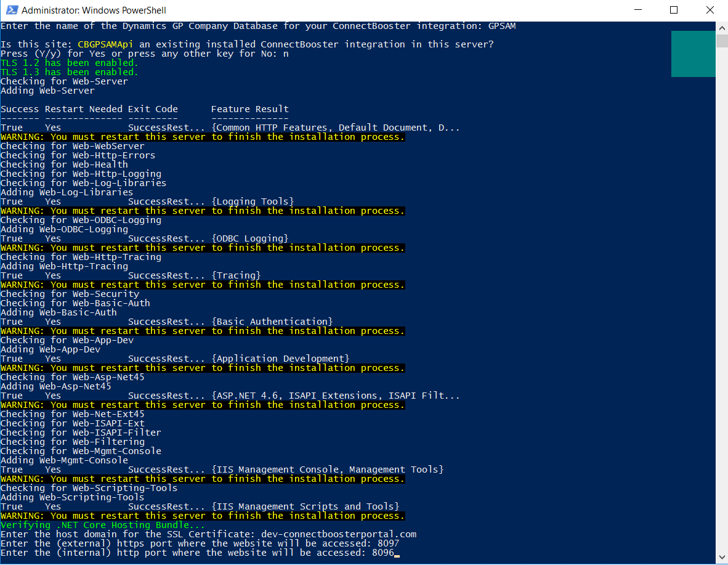Click the dev-connectboosterportal.com host domain text
Viewport: 728px width, 565px height.
(338, 534)
